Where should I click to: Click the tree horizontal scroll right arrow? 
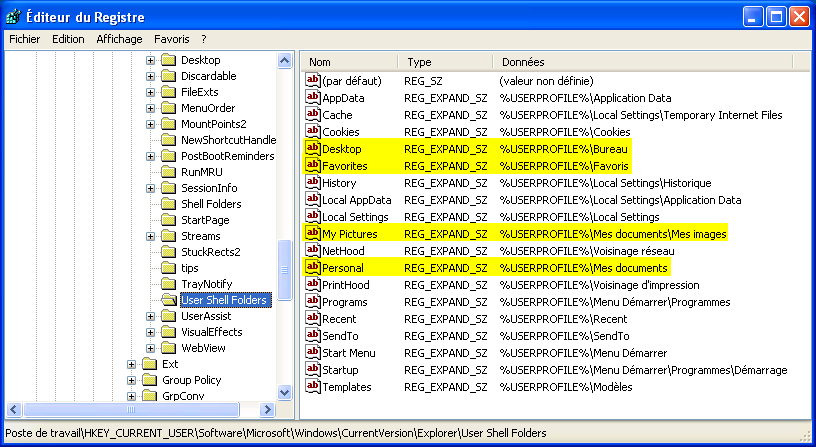click(x=267, y=410)
